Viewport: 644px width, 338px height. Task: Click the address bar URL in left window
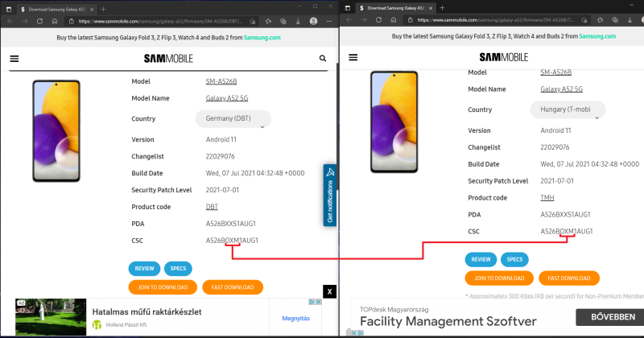tap(161, 22)
